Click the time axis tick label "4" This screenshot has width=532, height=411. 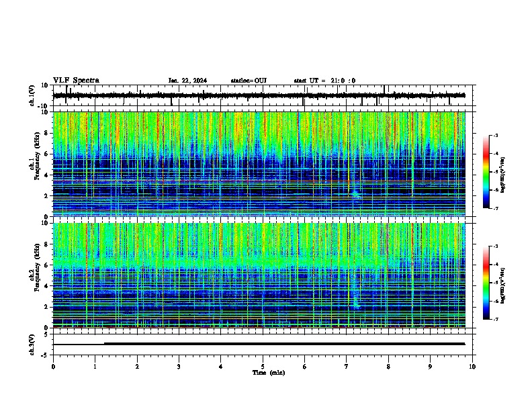[x=221, y=367]
